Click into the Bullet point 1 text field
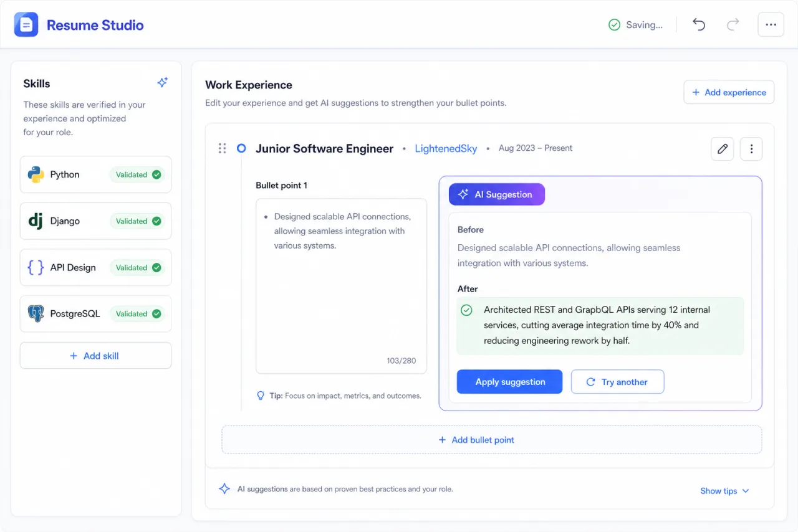Viewport: 798px width, 532px height. coord(341,286)
